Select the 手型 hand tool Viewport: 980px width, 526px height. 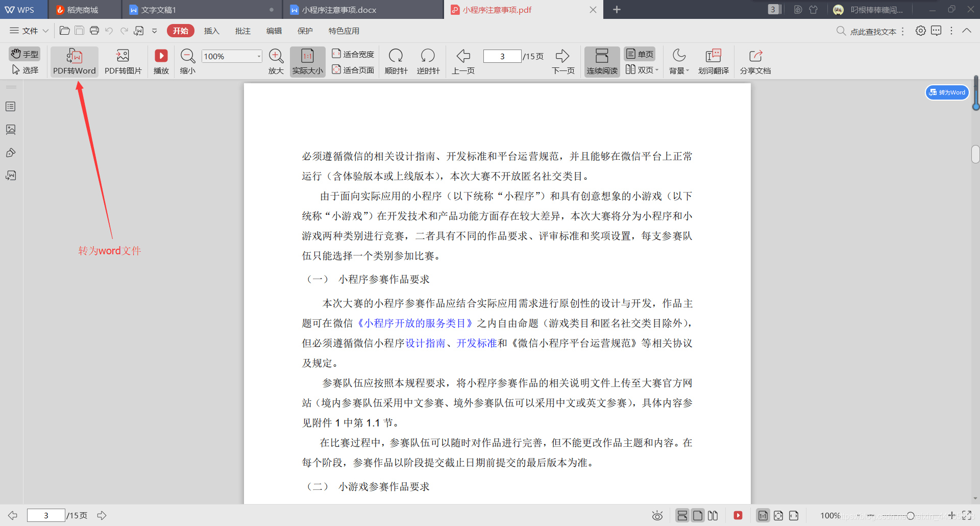click(x=24, y=54)
